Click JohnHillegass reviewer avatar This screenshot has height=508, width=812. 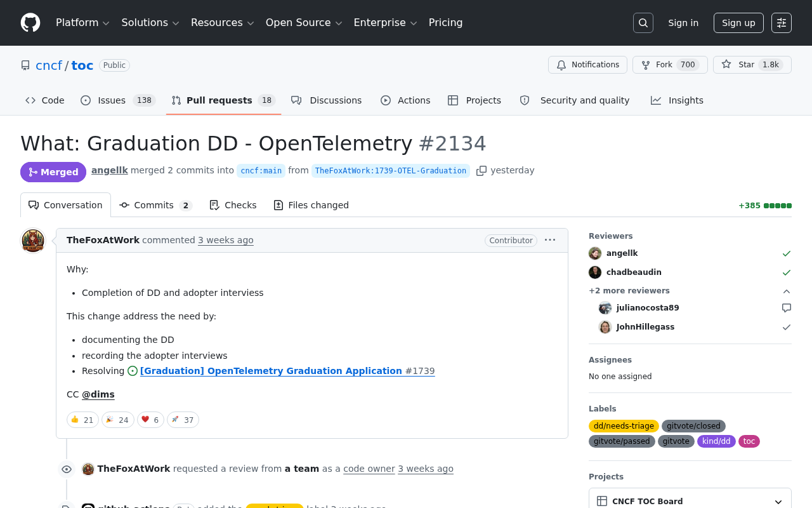(605, 327)
